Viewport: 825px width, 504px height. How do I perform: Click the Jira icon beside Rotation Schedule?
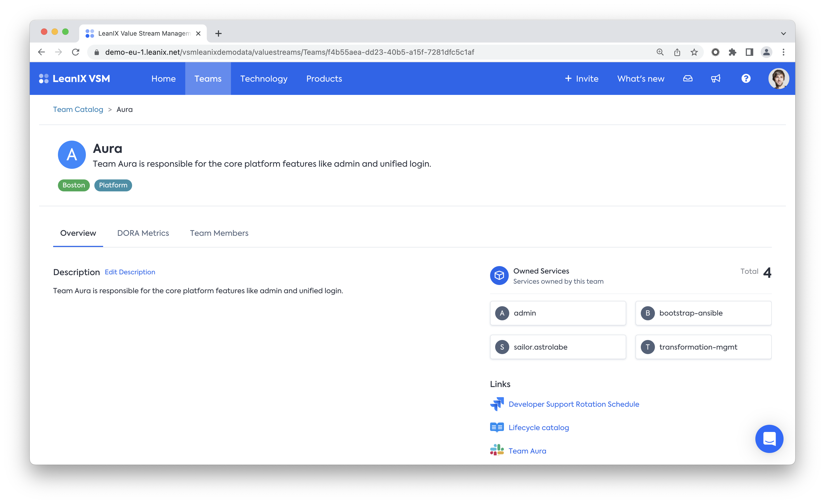pyautogui.click(x=497, y=404)
